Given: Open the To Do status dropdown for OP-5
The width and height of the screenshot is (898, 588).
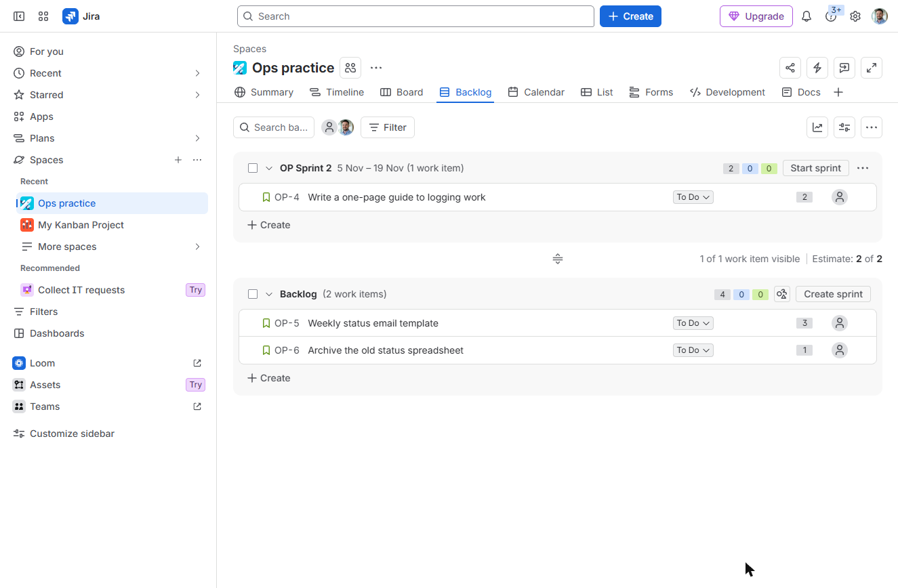Looking at the screenshot, I should point(693,323).
